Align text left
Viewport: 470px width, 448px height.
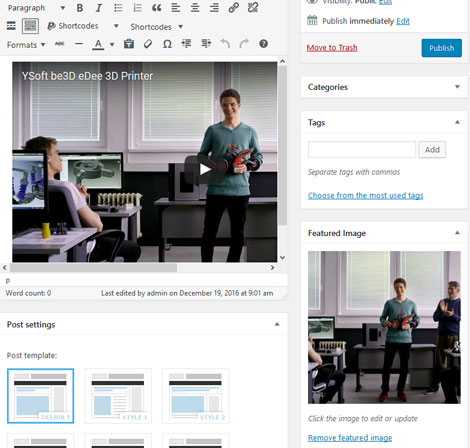point(176,8)
